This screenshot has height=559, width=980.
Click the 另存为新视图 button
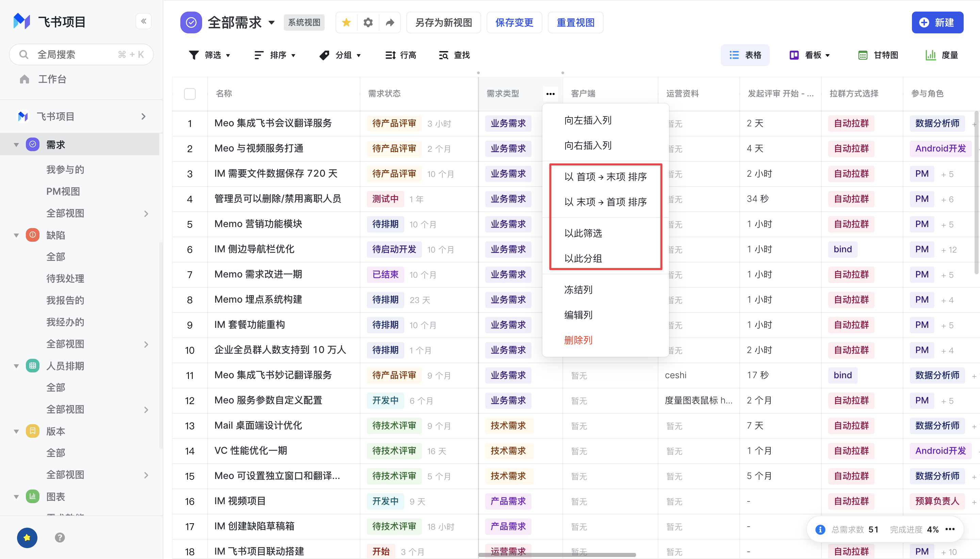[x=444, y=23]
